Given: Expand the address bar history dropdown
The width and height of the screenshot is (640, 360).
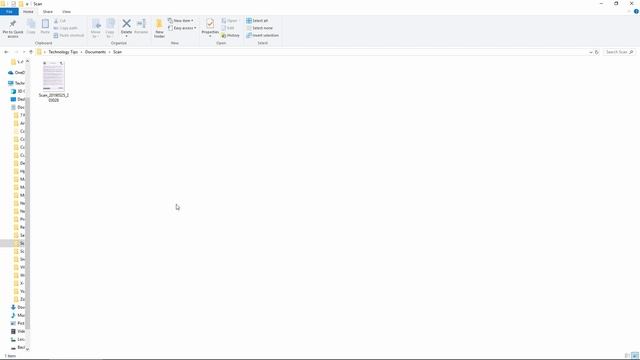Looking at the screenshot, I should 591,52.
